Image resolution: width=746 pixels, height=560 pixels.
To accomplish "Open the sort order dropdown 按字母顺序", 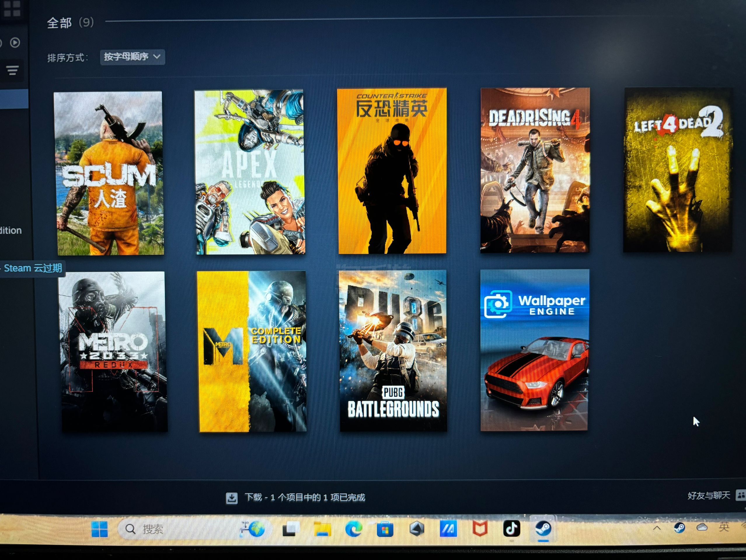I will click(132, 57).
